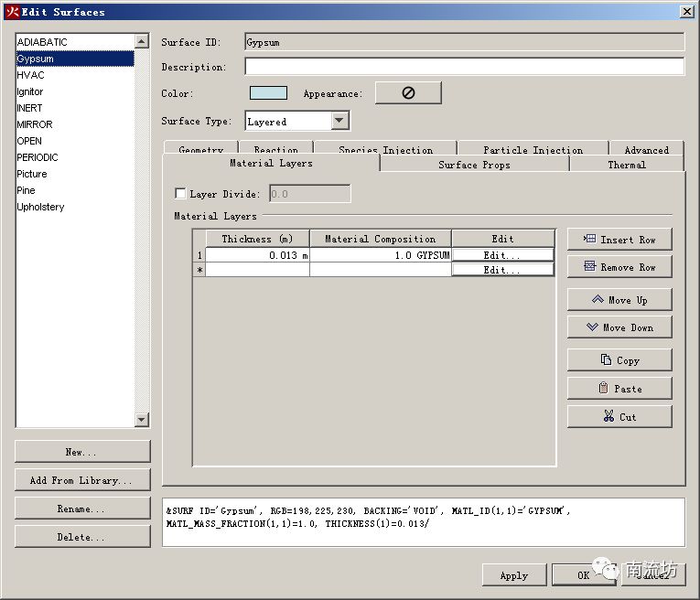This screenshot has width=700, height=600.
Task: Click Edit for GYPSUM layer row
Action: (x=501, y=256)
